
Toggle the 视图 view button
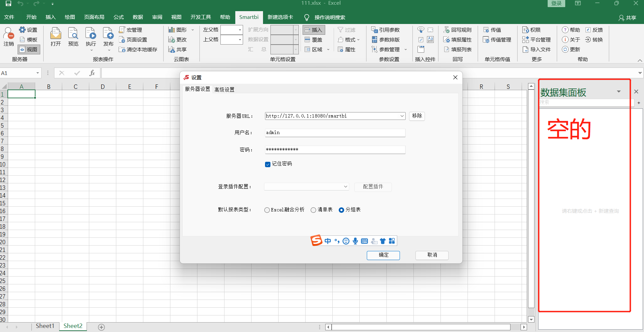coord(29,49)
